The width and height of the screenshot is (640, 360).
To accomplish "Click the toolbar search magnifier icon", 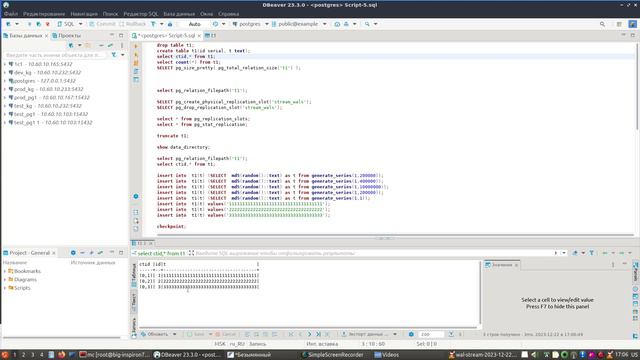I will pyautogui.click(x=367, y=24).
